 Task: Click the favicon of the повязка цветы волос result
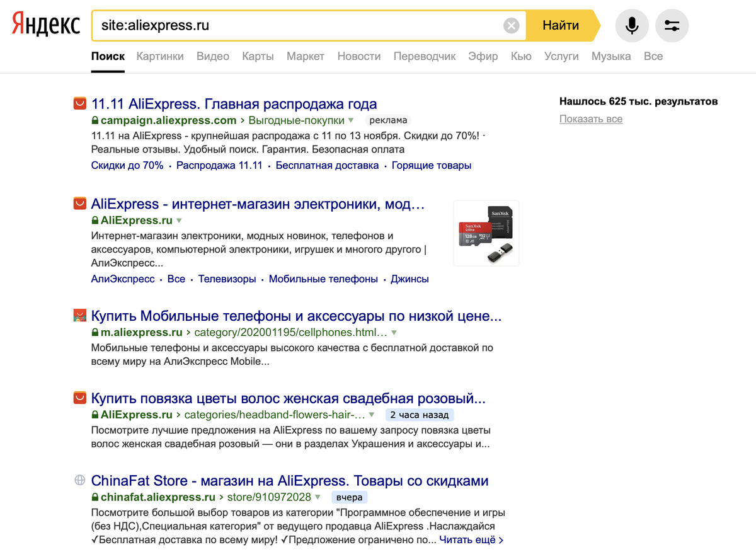coord(80,398)
